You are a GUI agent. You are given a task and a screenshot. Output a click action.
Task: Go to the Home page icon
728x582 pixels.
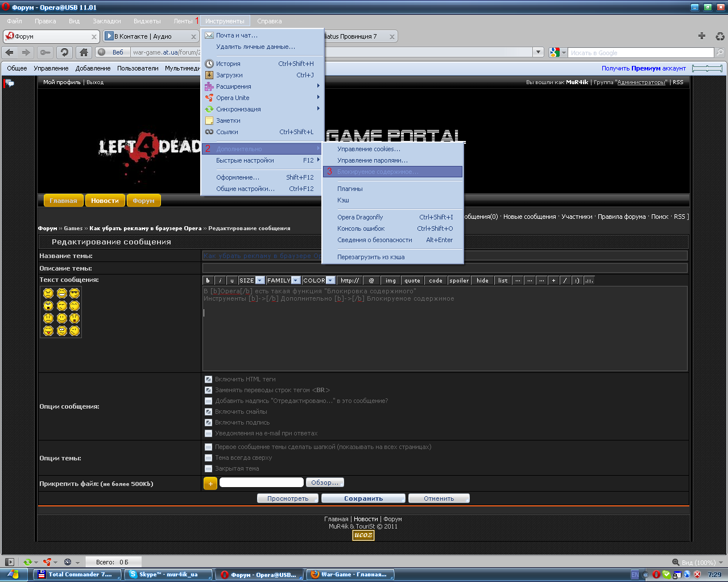pyautogui.click(x=84, y=52)
